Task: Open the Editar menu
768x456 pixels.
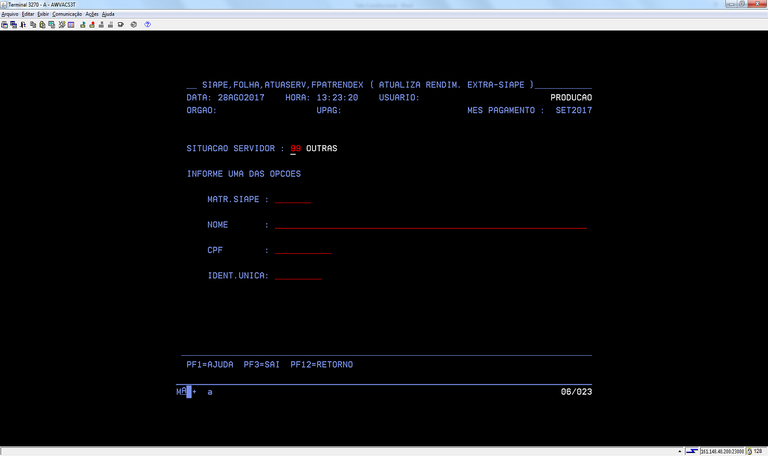Action: tap(28, 14)
